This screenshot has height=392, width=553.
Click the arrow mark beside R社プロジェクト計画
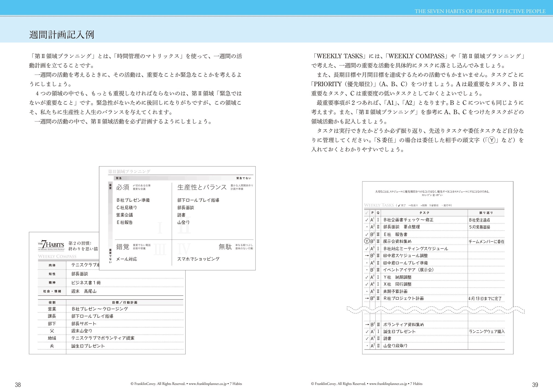coord(367,298)
